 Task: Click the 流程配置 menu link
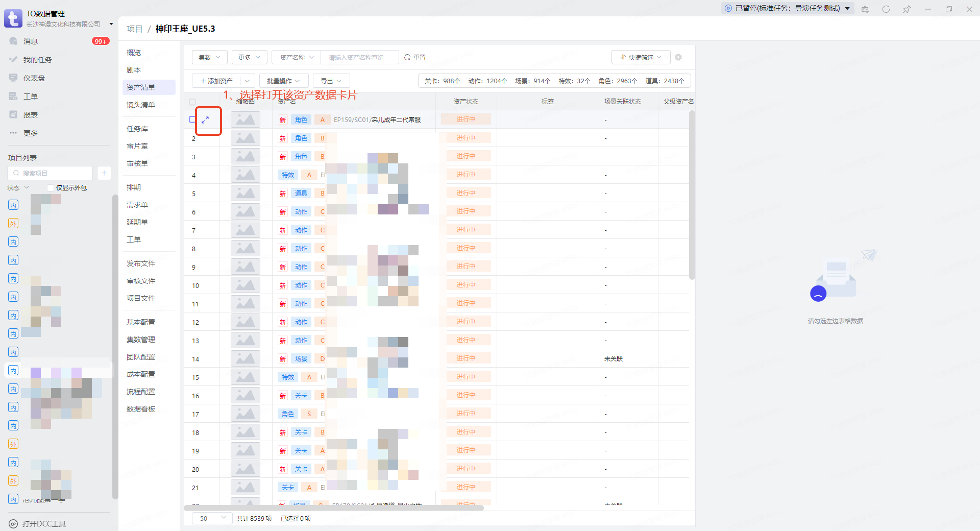tap(141, 392)
